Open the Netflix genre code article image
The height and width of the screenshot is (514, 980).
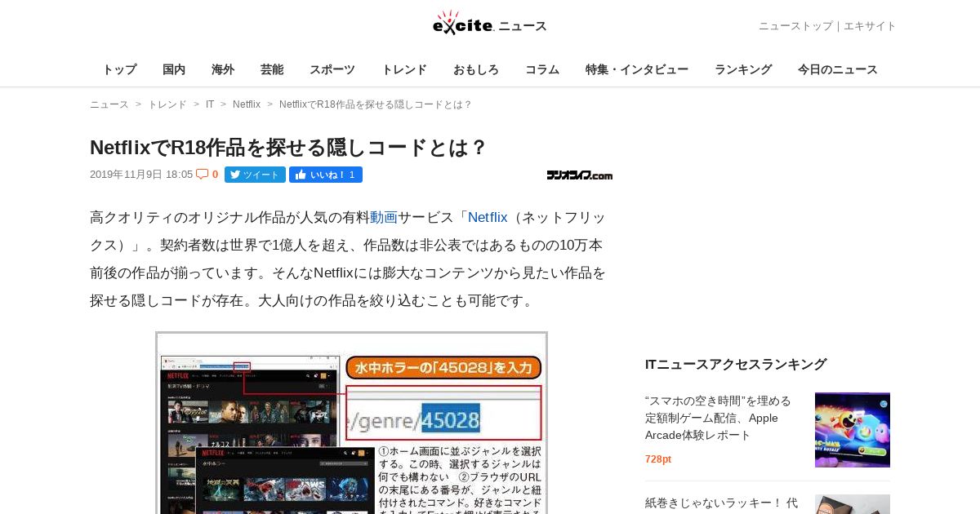tap(351, 423)
